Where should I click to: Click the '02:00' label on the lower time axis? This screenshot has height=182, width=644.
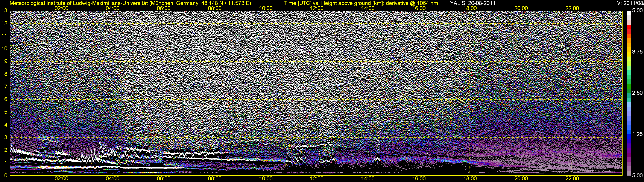[61, 179]
